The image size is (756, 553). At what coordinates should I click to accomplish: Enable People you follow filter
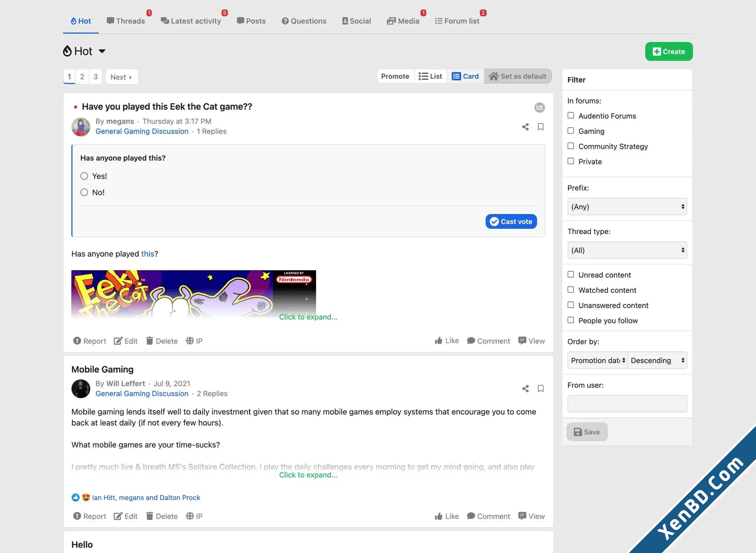click(570, 320)
